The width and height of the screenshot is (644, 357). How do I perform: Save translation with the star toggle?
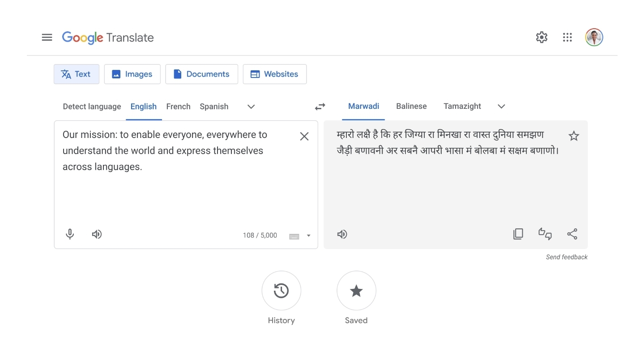point(574,136)
